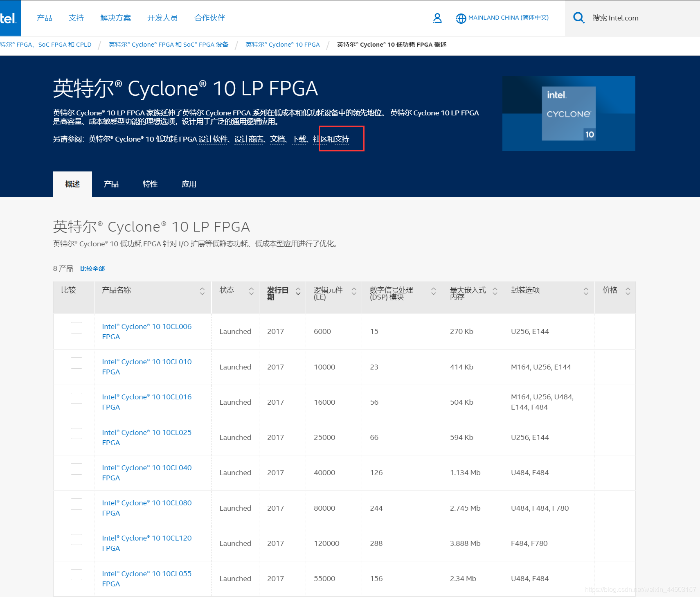The width and height of the screenshot is (700, 597).
Task: Sort table by status column arrows
Action: pyautogui.click(x=251, y=291)
